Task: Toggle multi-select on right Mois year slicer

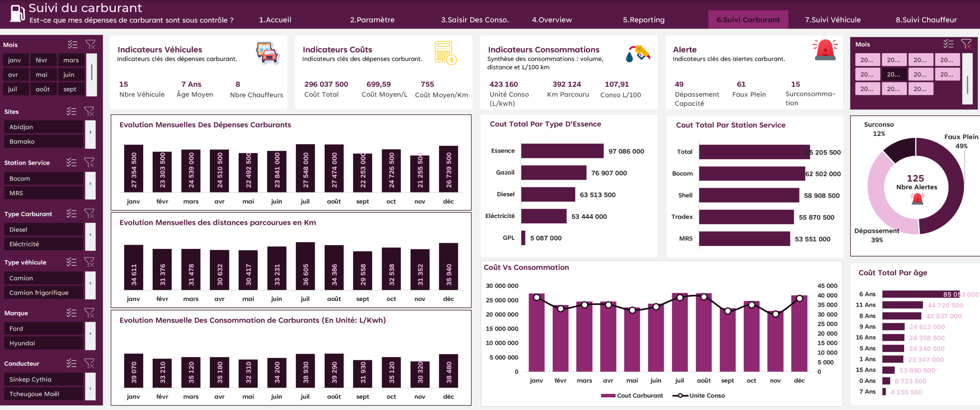Action: pos(948,44)
